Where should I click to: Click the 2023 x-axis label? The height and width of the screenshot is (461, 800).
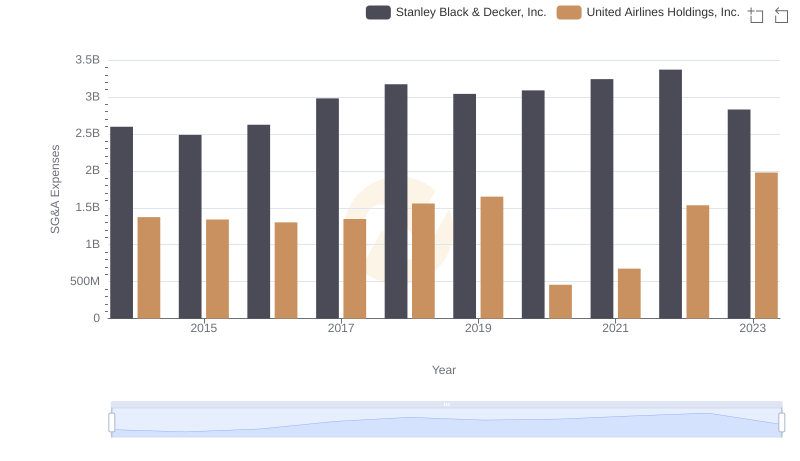(x=753, y=328)
